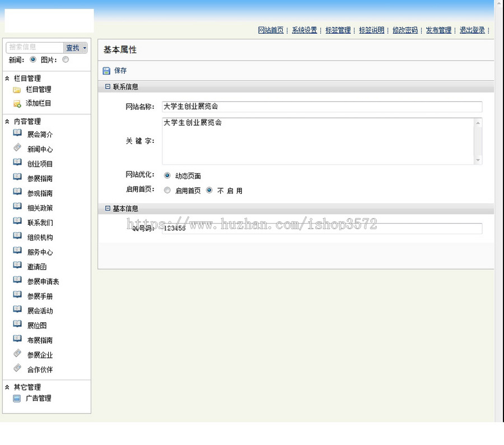Click the keyword textarea scroll down arrow
Screen dimensions: 504x445
(x=478, y=160)
